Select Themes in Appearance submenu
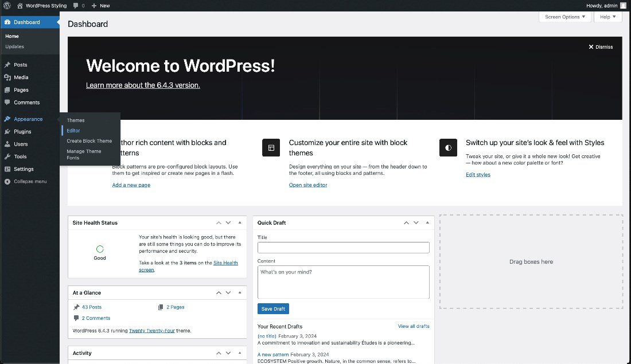631x364 pixels. coord(76,120)
